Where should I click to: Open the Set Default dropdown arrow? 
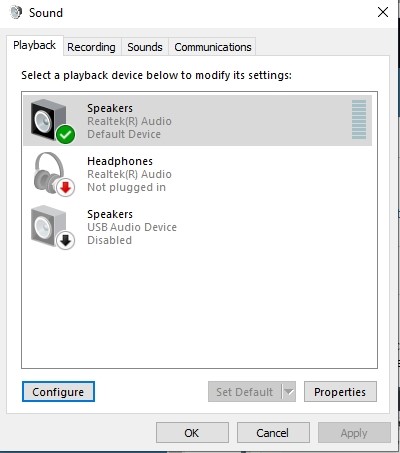[289, 392]
